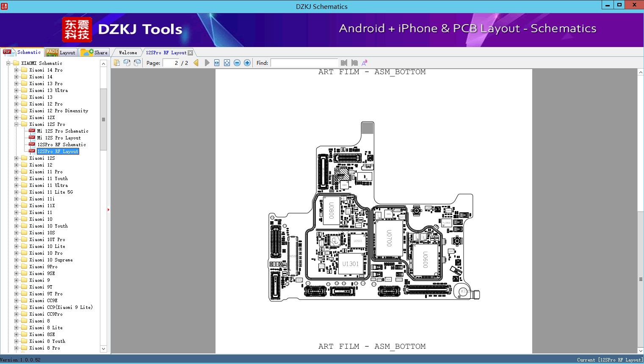
Task: Expand the Xiaomi 11 Ultra folder
Action: pyautogui.click(x=16, y=185)
